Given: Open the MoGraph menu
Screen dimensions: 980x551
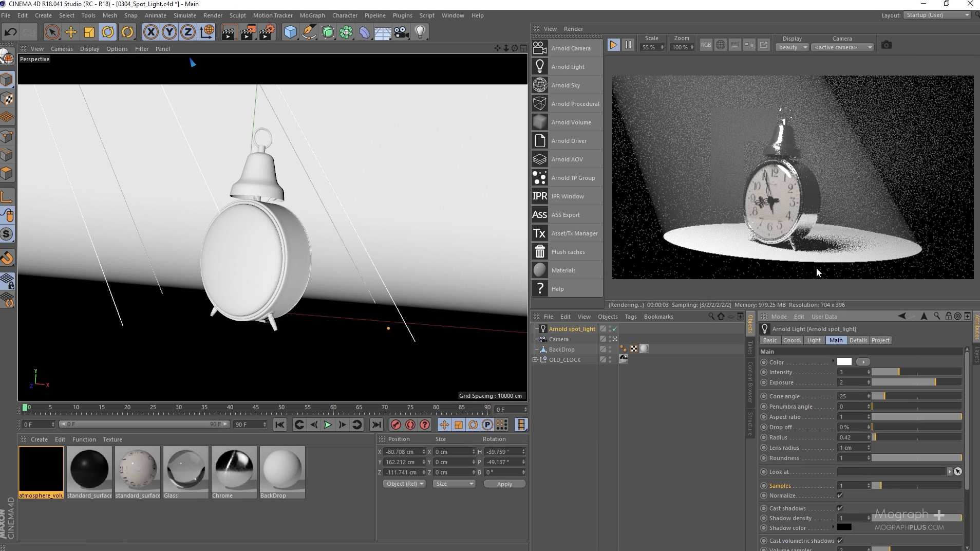Looking at the screenshot, I should click(312, 15).
